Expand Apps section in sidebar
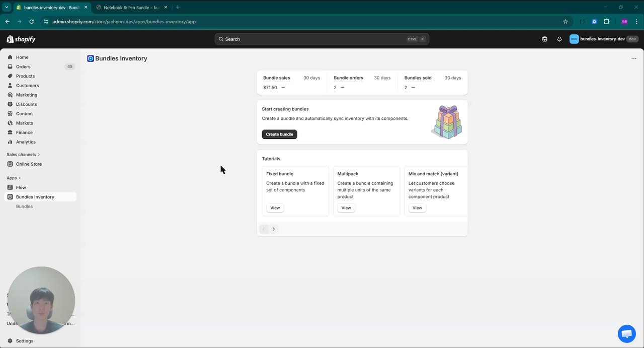Image resolution: width=644 pixels, height=348 pixels. (14, 178)
